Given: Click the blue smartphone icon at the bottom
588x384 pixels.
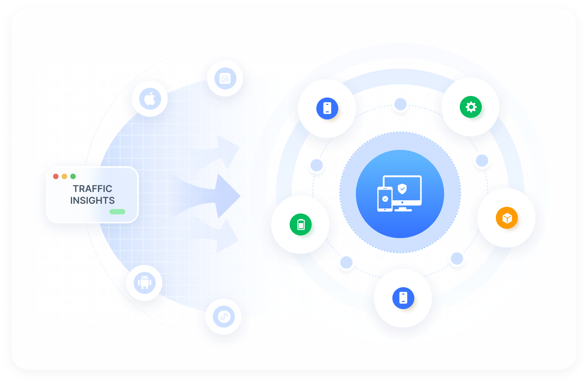Looking at the screenshot, I should (x=403, y=298).
